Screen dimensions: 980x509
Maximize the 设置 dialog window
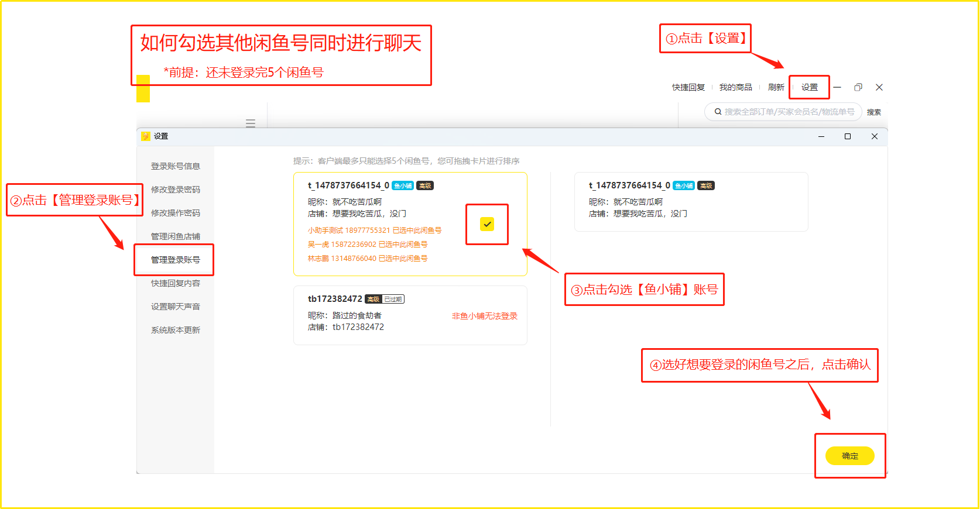[x=847, y=136]
